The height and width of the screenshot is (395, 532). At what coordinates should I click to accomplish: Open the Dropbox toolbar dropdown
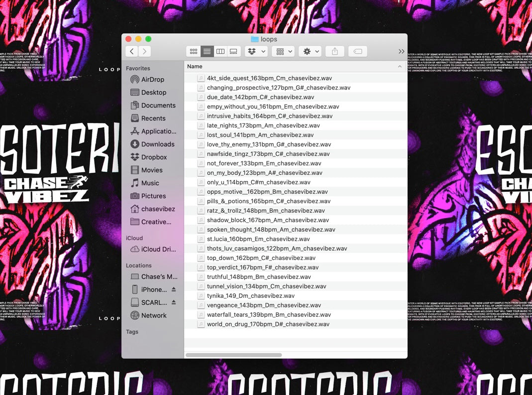256,52
